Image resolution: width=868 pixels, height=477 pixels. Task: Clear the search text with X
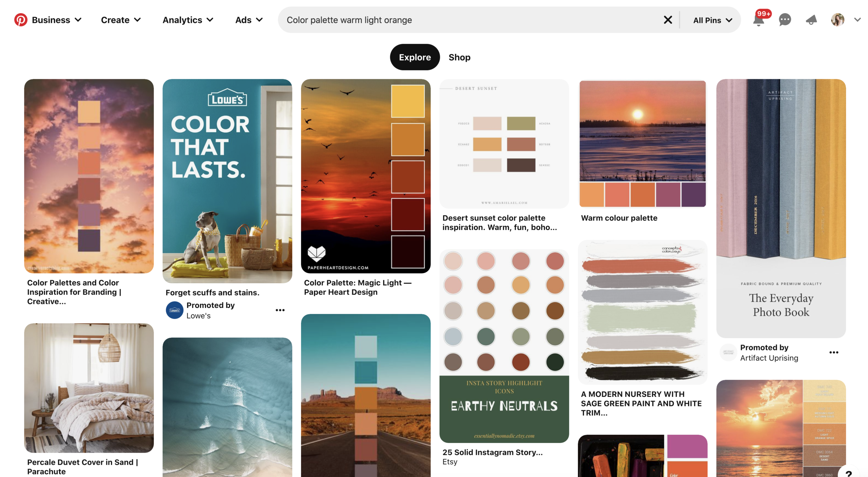(x=668, y=20)
